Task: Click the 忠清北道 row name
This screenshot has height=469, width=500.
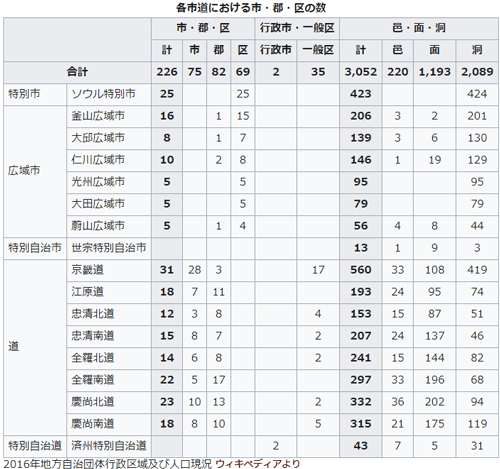Action: click(x=93, y=314)
